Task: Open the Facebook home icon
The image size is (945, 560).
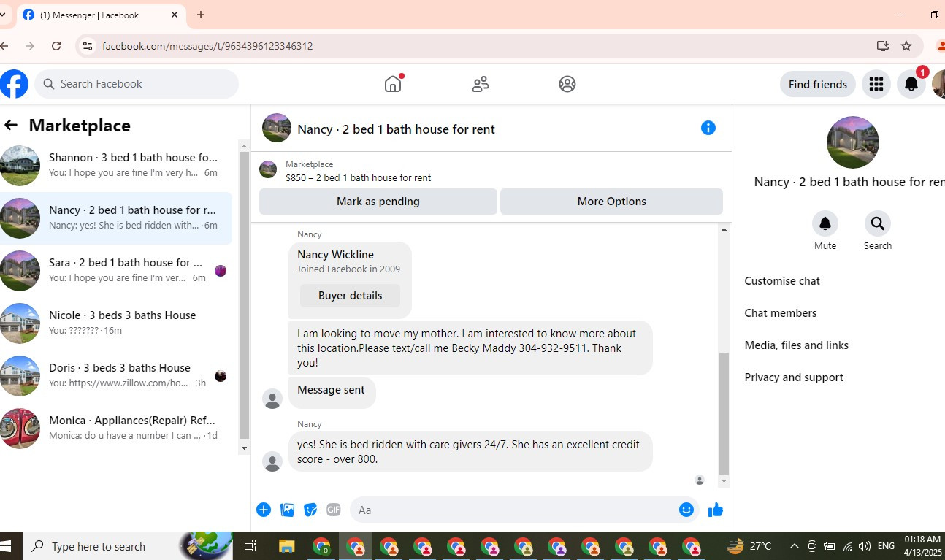Action: 393,84
